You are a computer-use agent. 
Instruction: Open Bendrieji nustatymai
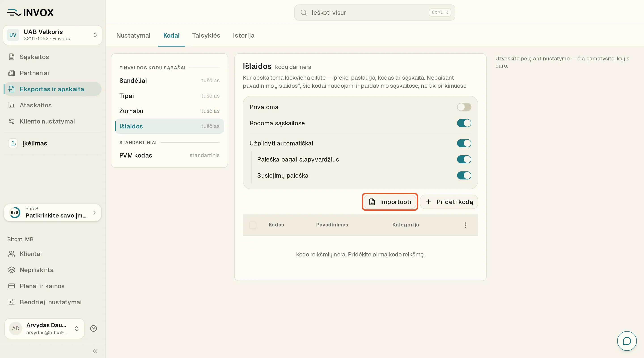click(53, 302)
